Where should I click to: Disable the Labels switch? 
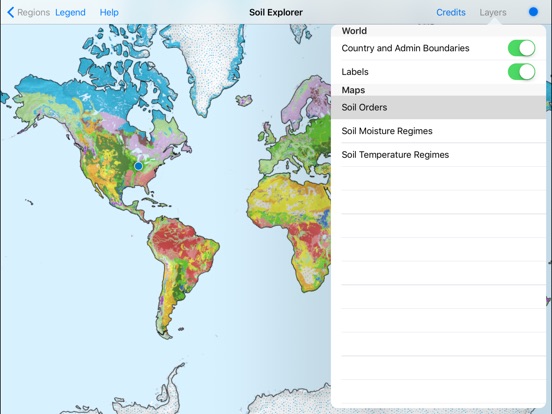click(521, 72)
